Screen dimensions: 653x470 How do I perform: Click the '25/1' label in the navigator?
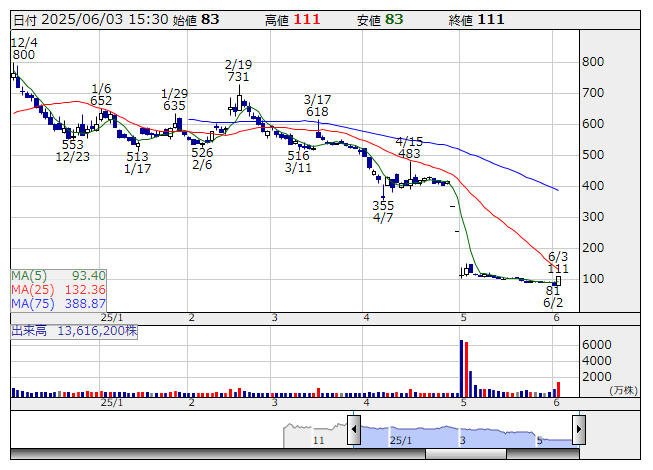(401, 440)
